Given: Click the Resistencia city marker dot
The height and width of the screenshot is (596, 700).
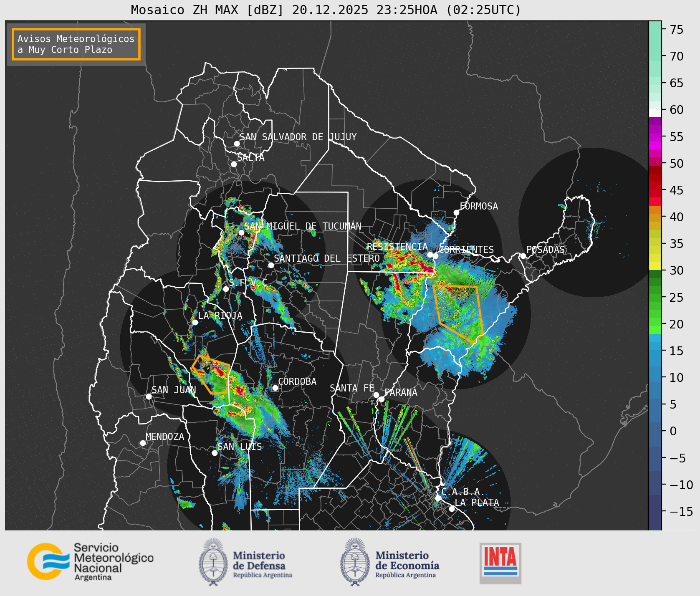Looking at the screenshot, I should click(430, 255).
